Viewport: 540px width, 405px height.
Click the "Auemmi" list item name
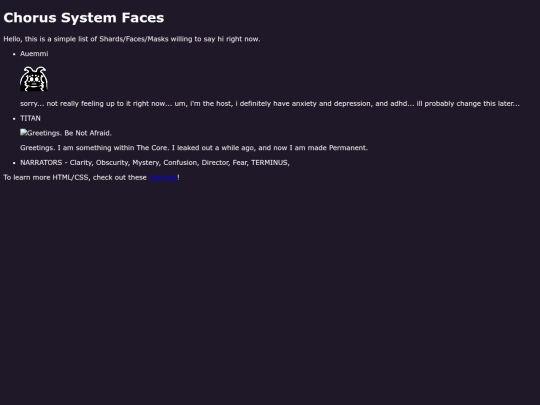34,54
